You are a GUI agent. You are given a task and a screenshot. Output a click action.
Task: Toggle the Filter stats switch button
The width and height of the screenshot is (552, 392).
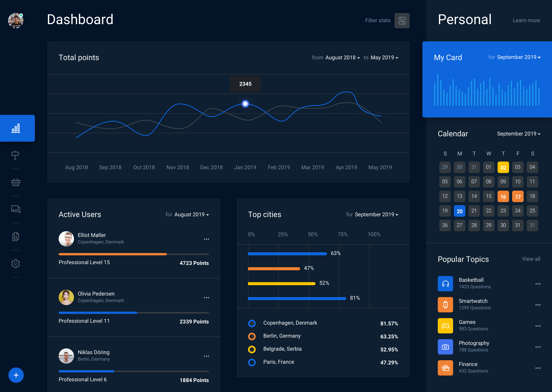point(402,21)
